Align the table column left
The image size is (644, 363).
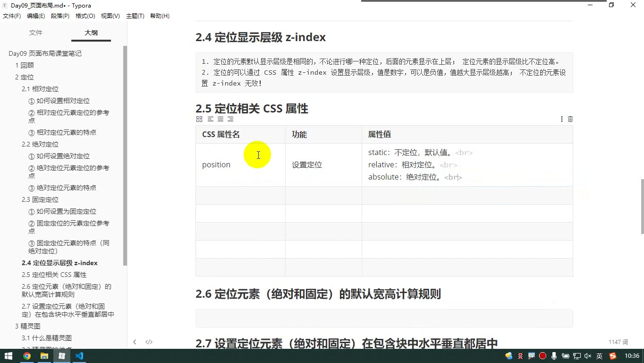click(211, 119)
